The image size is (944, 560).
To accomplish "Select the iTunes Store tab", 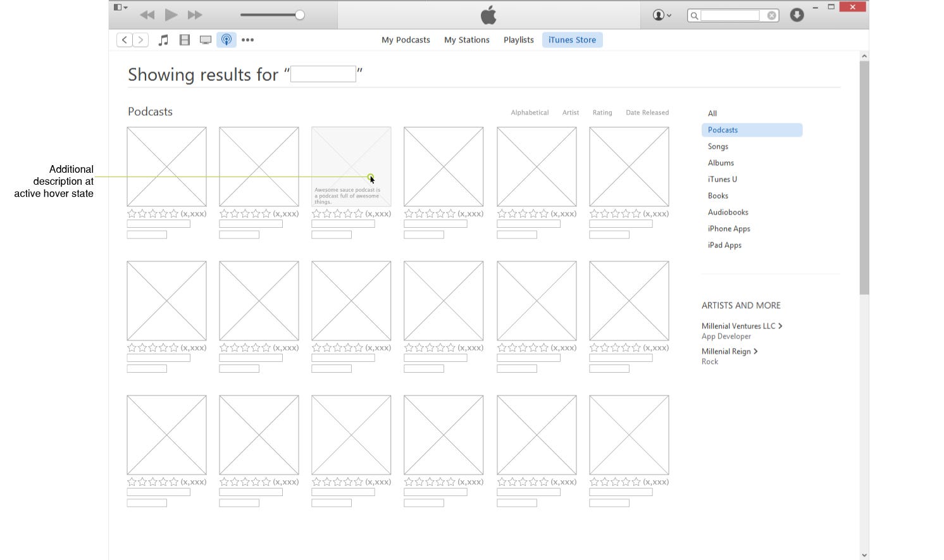I will pos(573,40).
